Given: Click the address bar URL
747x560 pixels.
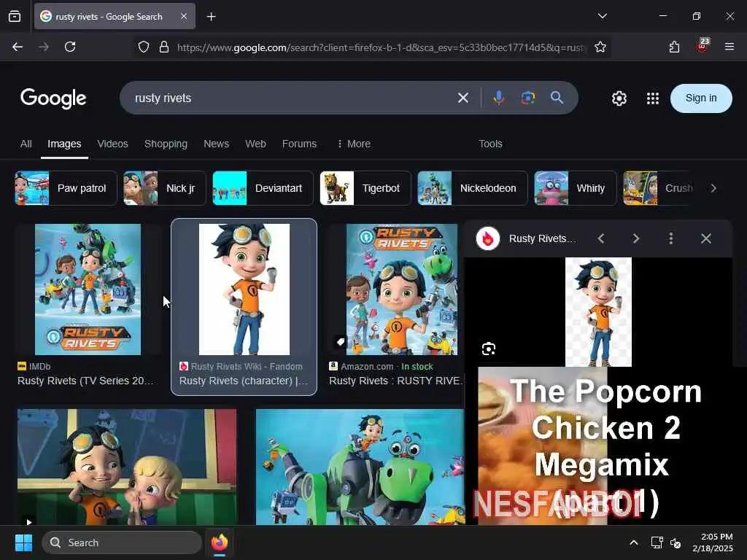Looking at the screenshot, I should 381,47.
